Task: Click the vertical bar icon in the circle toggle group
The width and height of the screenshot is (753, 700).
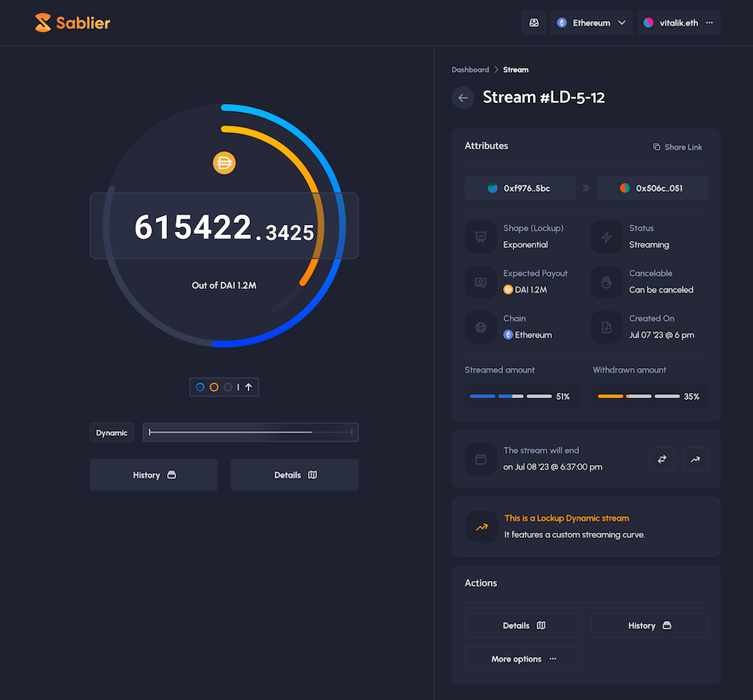Action: click(x=238, y=387)
